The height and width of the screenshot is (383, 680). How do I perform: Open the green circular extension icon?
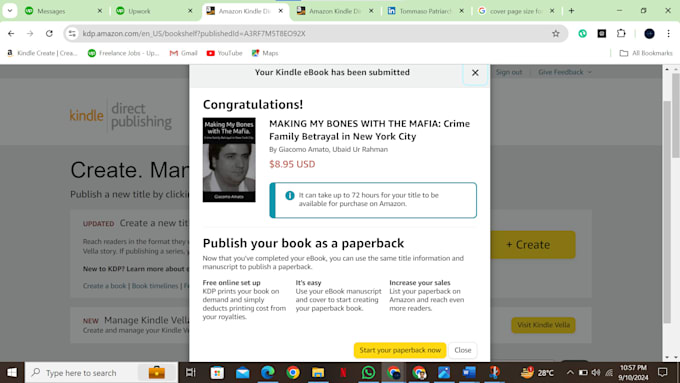click(582, 33)
